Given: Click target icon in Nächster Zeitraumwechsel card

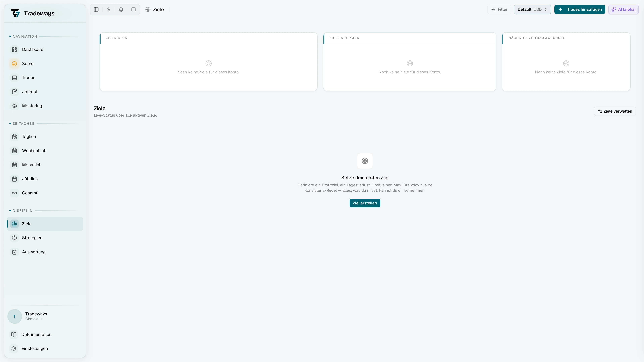Looking at the screenshot, I should pyautogui.click(x=566, y=63).
